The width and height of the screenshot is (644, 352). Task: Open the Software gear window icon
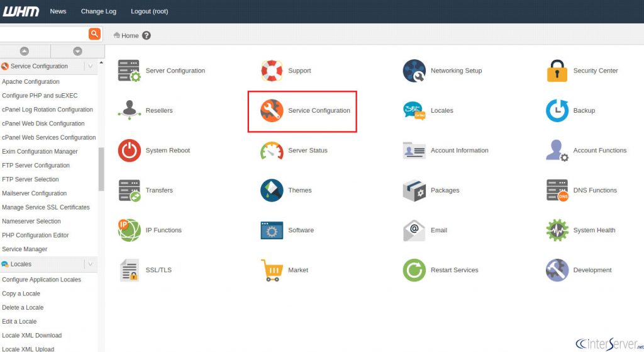272,230
